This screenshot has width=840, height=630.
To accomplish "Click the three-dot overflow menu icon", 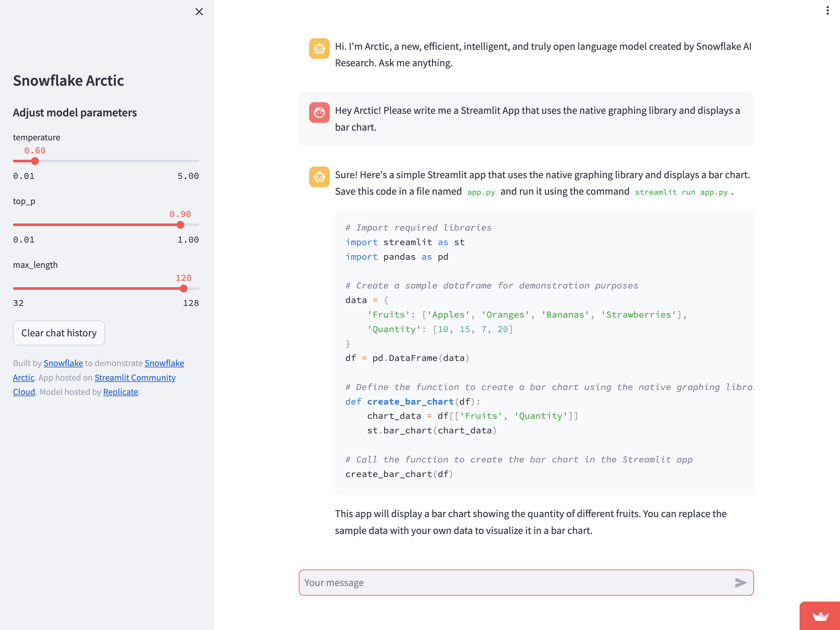I will point(825,11).
